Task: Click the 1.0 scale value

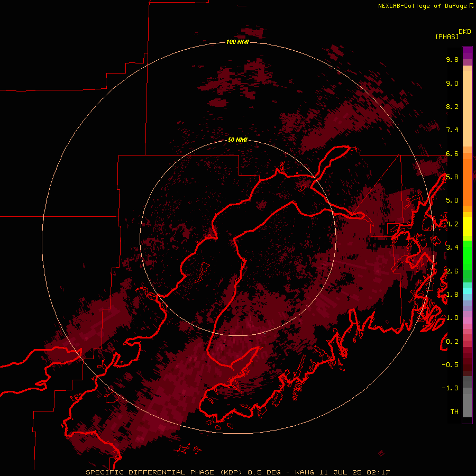Action: coord(452,318)
